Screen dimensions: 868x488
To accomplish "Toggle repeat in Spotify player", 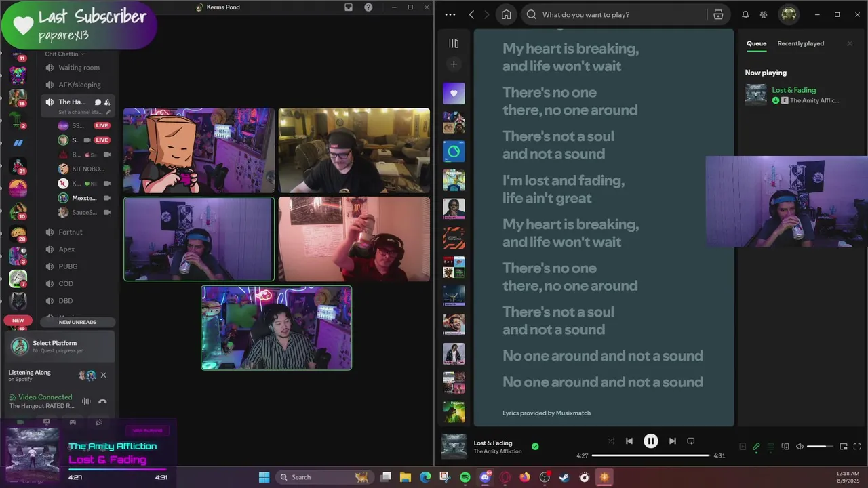I will pos(690,441).
